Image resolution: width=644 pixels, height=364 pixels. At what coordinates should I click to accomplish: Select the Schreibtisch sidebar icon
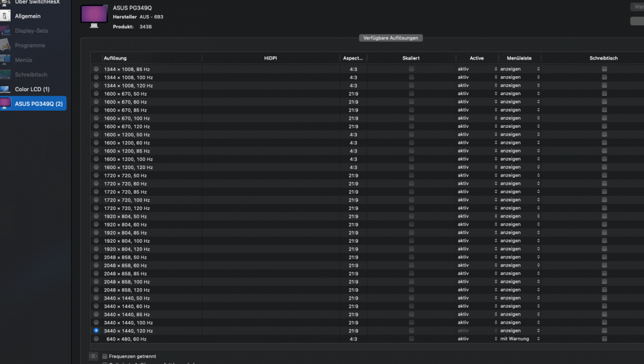coord(5,74)
